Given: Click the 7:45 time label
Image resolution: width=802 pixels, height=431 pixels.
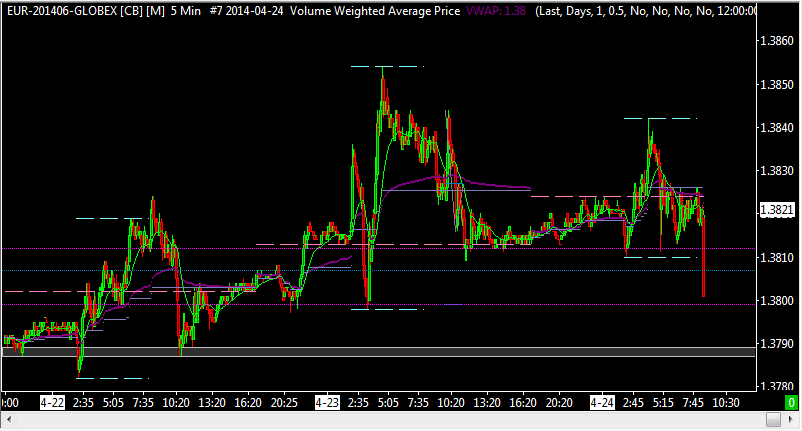Looking at the screenshot, I should click(693, 403).
